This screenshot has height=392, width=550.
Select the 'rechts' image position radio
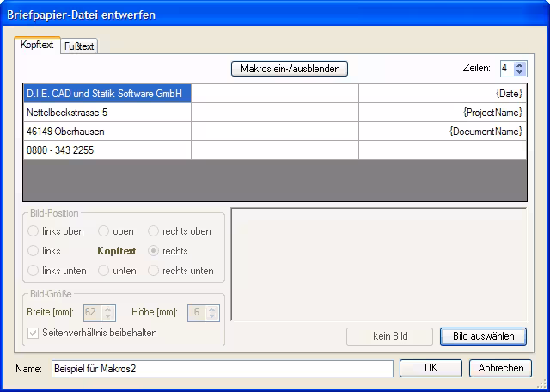155,251
